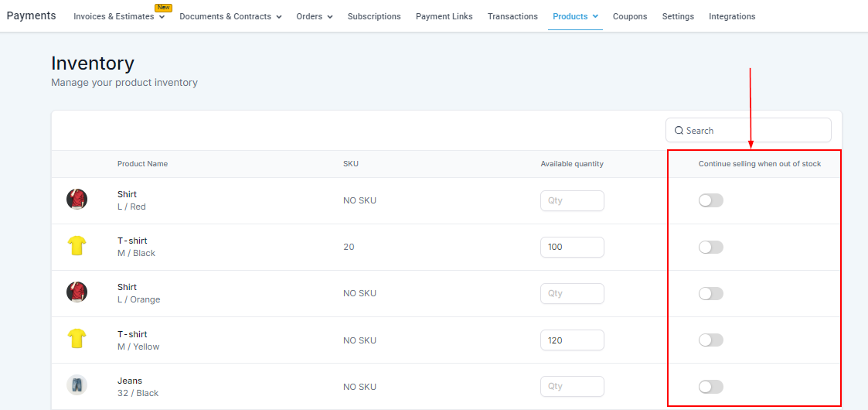Open the Subscriptions tab
Image resolution: width=868 pixels, height=410 pixels.
374,16
